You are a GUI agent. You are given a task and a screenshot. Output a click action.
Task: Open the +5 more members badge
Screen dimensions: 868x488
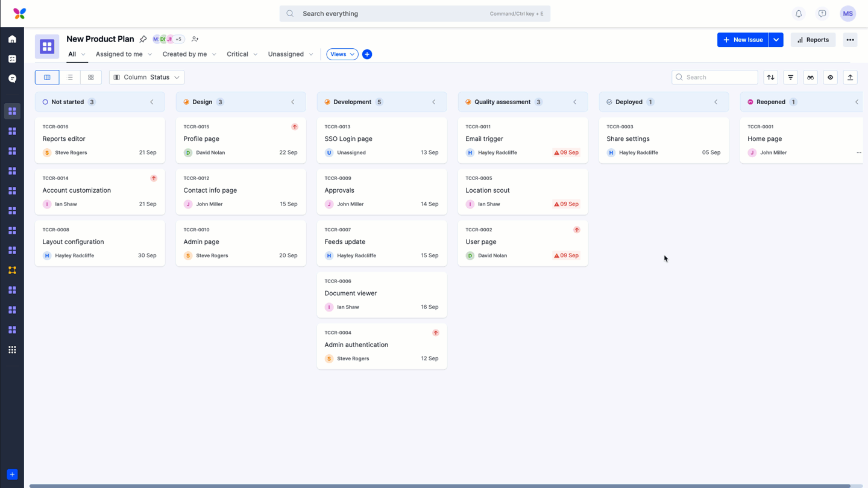tap(178, 39)
